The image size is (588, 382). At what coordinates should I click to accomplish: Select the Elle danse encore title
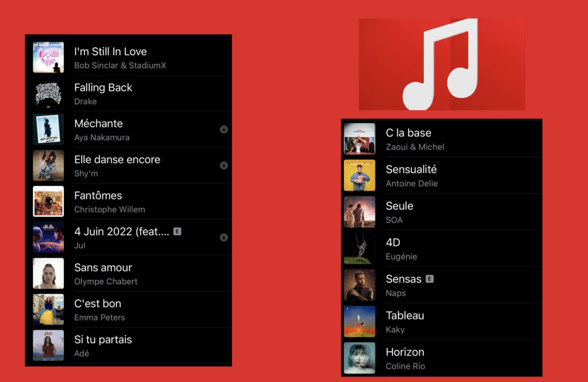(x=117, y=159)
